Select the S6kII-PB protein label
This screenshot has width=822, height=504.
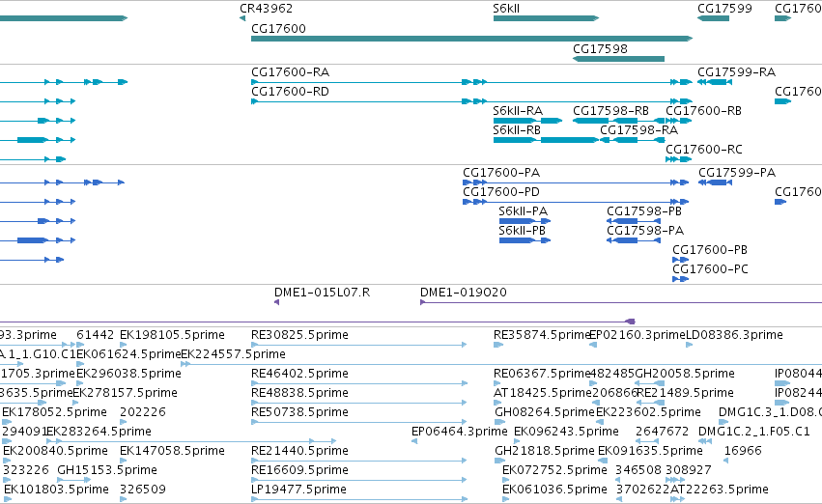point(522,231)
